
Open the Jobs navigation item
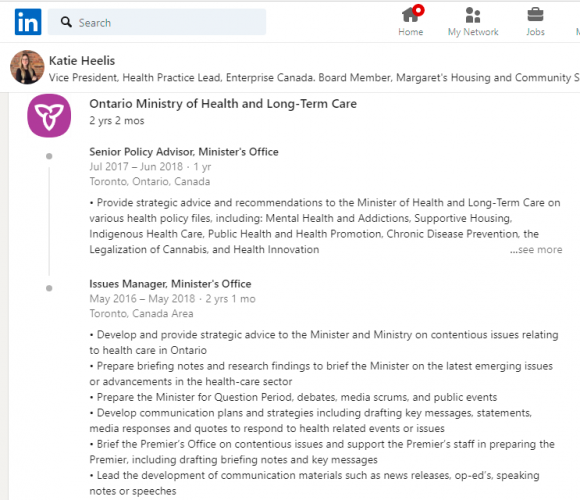pos(535,21)
